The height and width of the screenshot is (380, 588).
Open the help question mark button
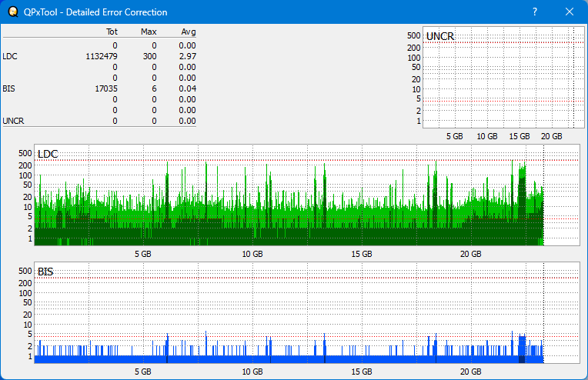[x=535, y=12]
